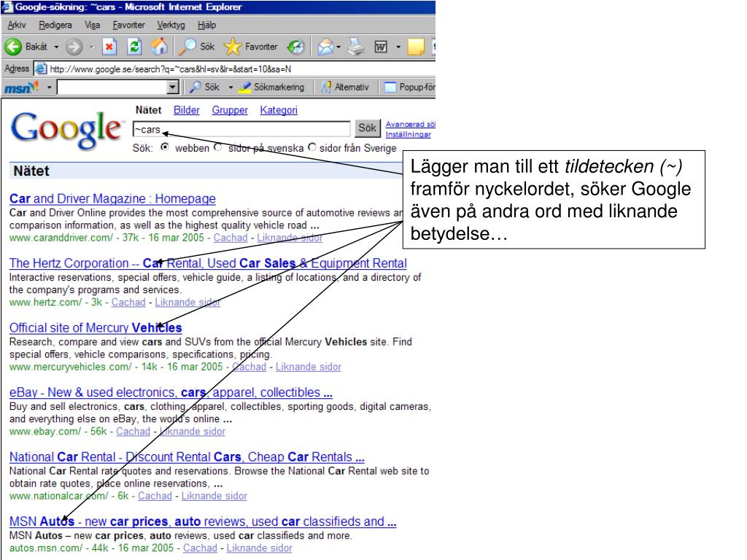
Task: Open the Verktyg menu
Action: (x=171, y=26)
